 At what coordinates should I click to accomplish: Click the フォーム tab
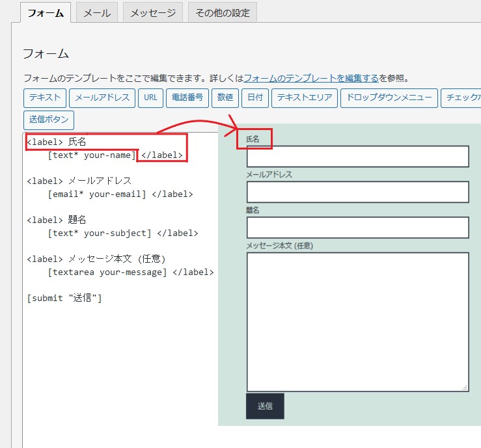coord(46,13)
